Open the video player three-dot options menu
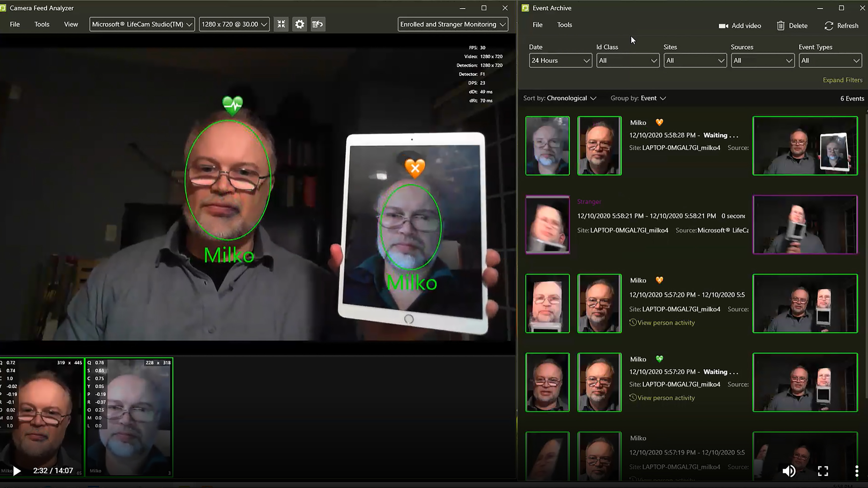868x488 pixels. click(x=857, y=471)
